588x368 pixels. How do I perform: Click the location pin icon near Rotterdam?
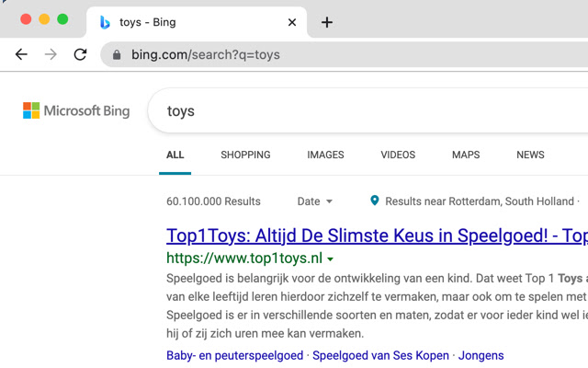(x=375, y=201)
